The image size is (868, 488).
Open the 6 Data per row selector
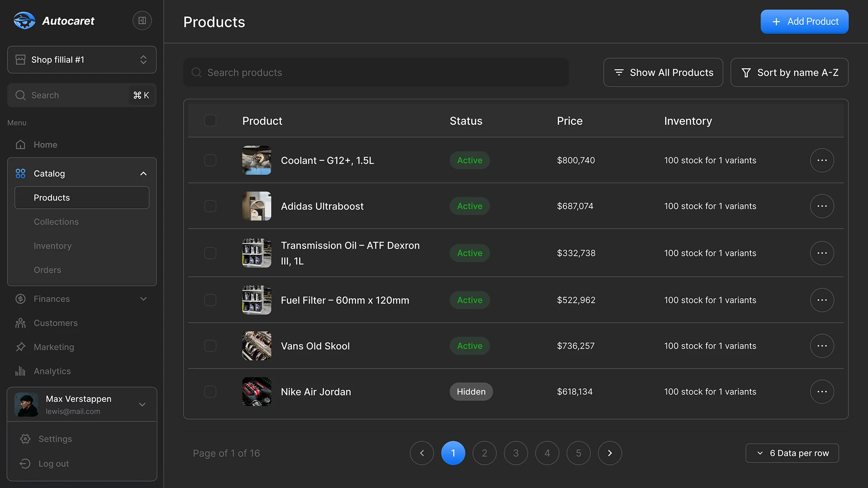click(x=792, y=453)
